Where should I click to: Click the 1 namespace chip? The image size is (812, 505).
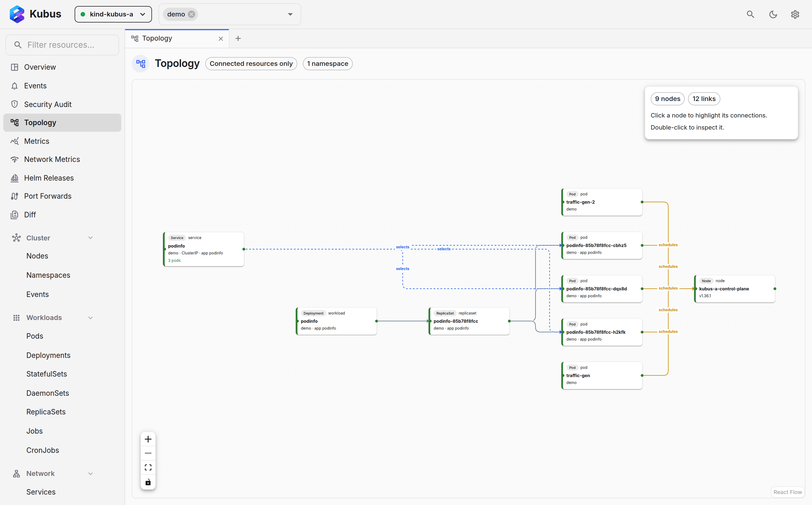click(327, 63)
